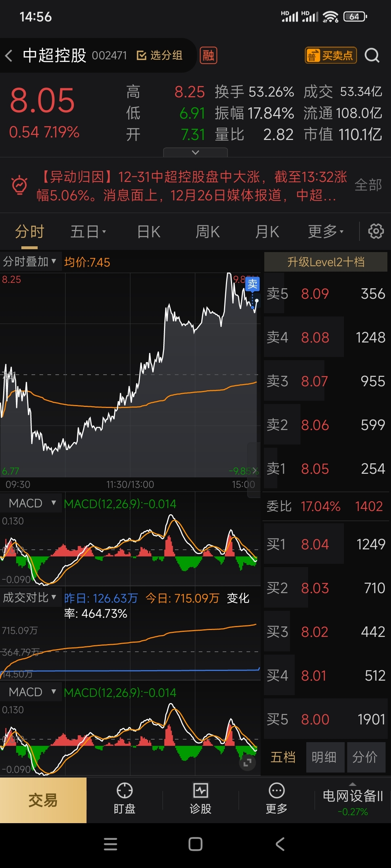Tap the average price 均价:7.45 label
Screen dimensions: 391x868
[87, 262]
